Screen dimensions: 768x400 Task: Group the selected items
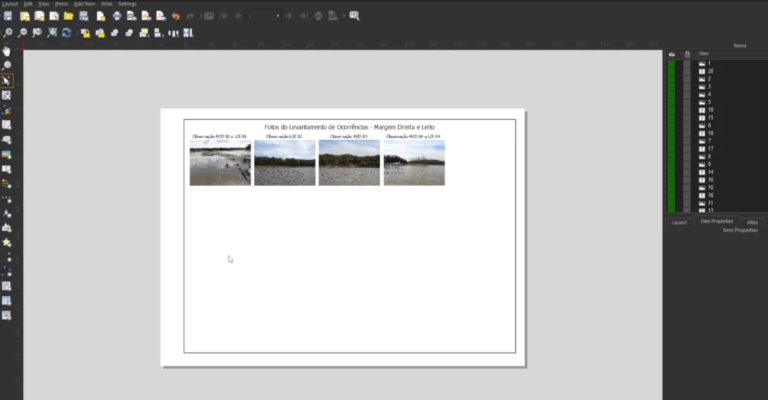click(x=115, y=33)
